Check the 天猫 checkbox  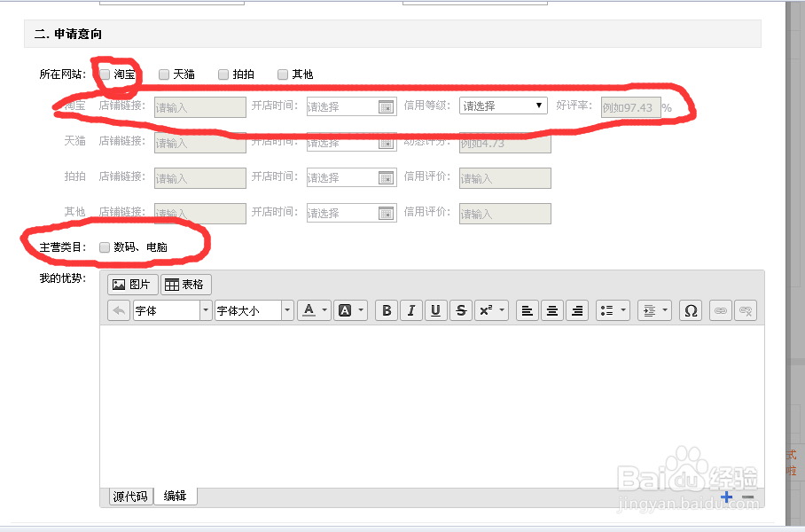coord(164,74)
